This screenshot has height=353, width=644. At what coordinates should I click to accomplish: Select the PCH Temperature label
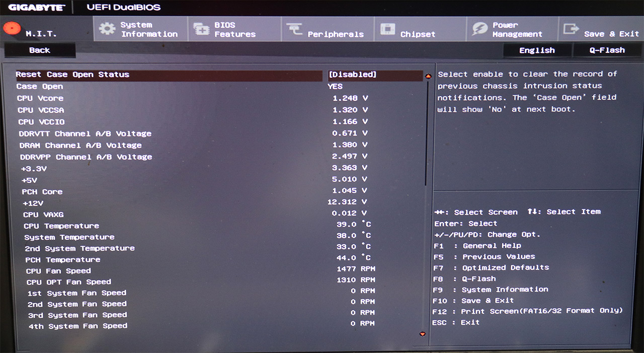[x=63, y=260]
